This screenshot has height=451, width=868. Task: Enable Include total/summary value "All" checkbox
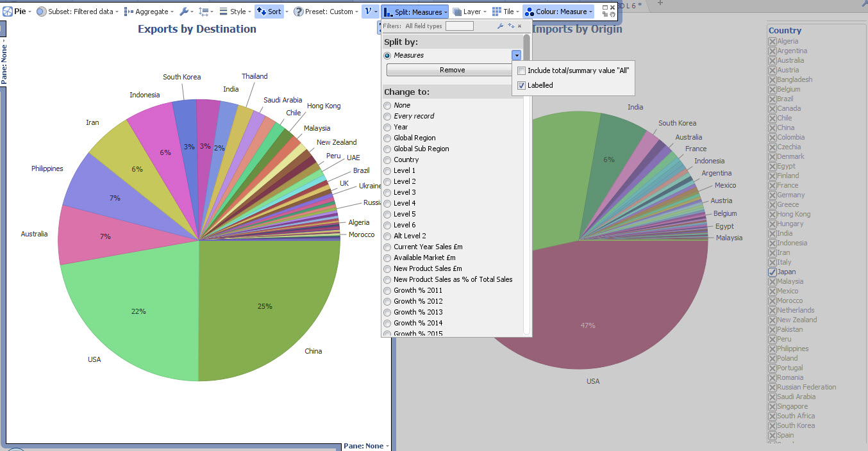tap(522, 70)
